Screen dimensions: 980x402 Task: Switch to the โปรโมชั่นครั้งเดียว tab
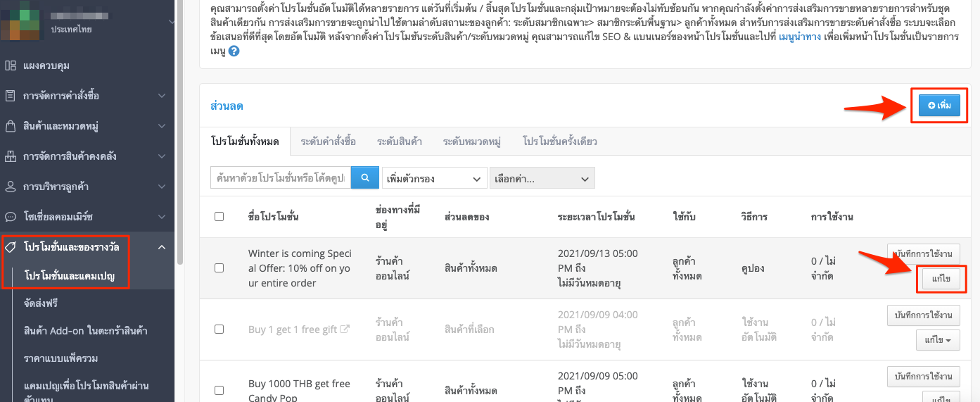(x=559, y=142)
